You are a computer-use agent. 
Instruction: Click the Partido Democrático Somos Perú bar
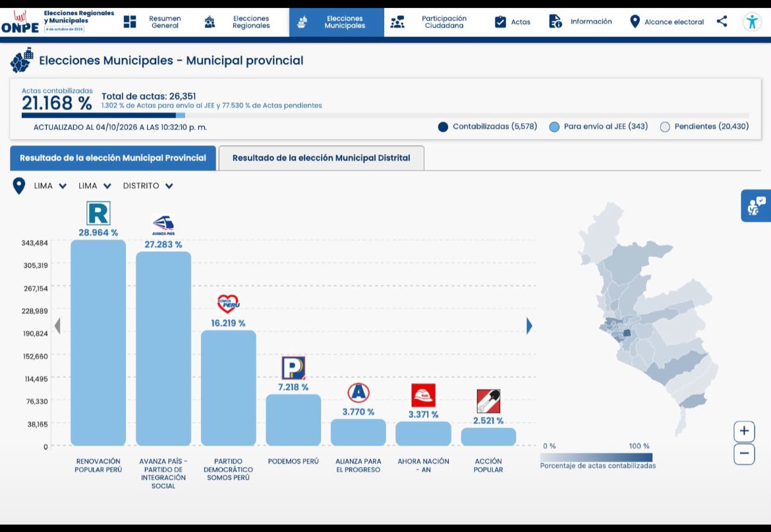[x=228, y=388]
